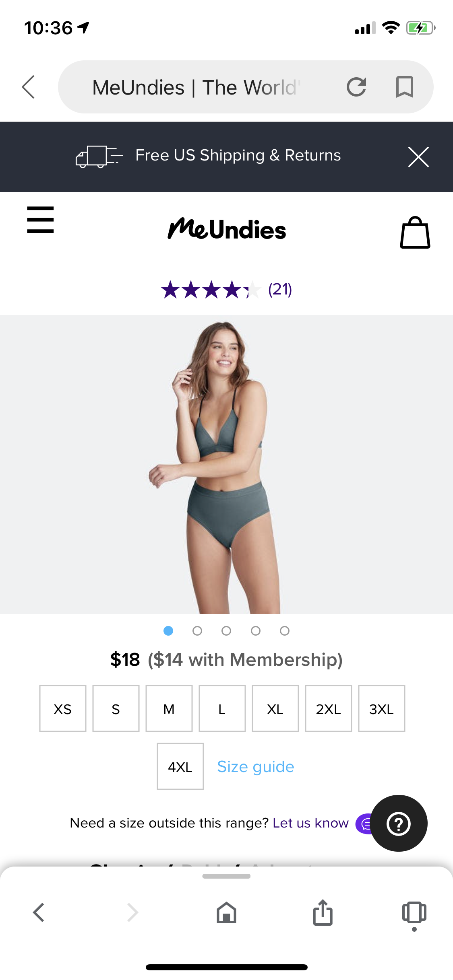Tap the browser home icon

(x=226, y=912)
